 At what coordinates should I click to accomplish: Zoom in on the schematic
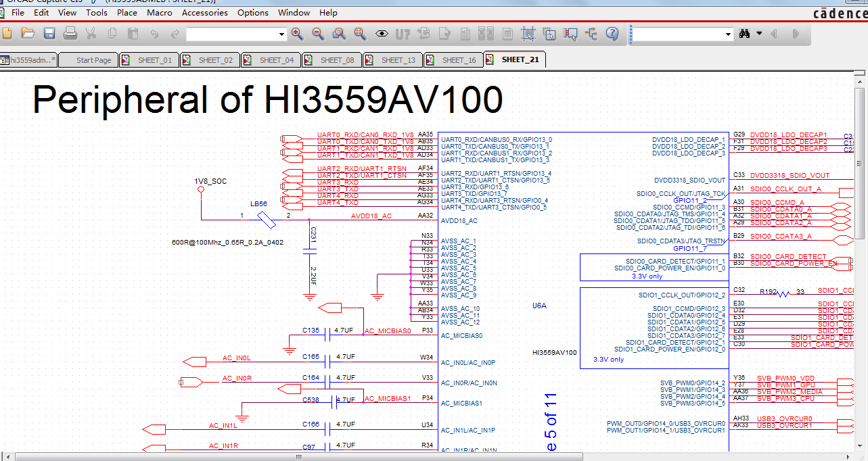297,33
